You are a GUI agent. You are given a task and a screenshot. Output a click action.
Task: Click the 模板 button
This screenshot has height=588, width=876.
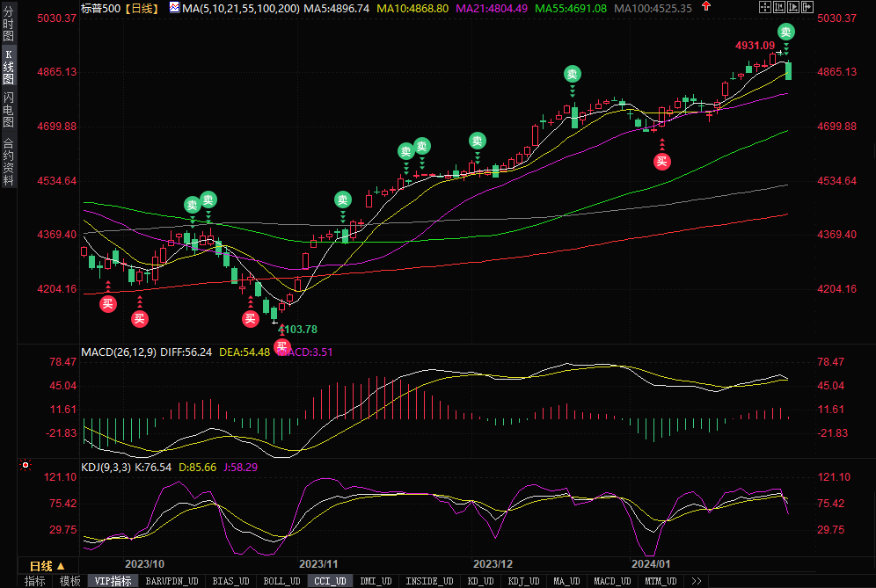tap(69, 581)
